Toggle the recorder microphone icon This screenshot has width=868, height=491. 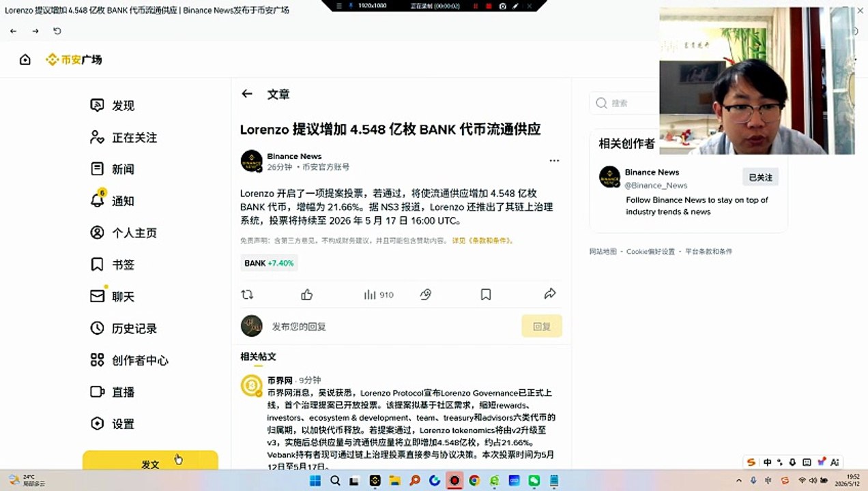click(351, 5)
